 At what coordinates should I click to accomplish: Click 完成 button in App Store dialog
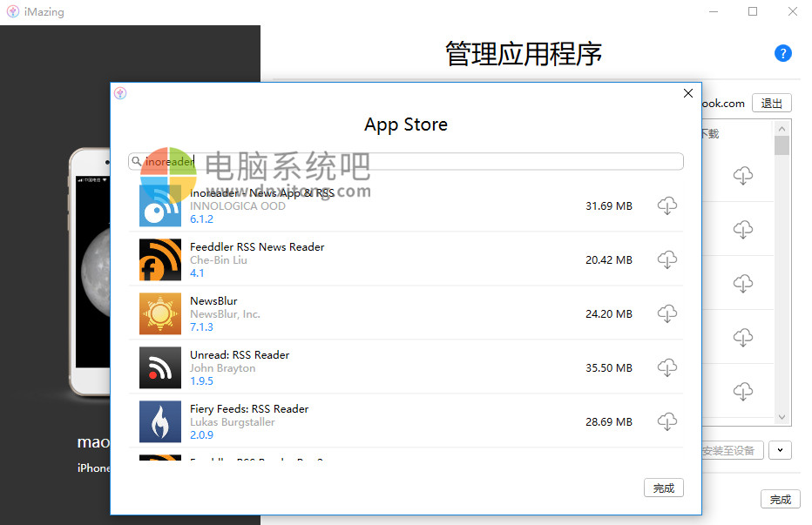[x=663, y=488]
